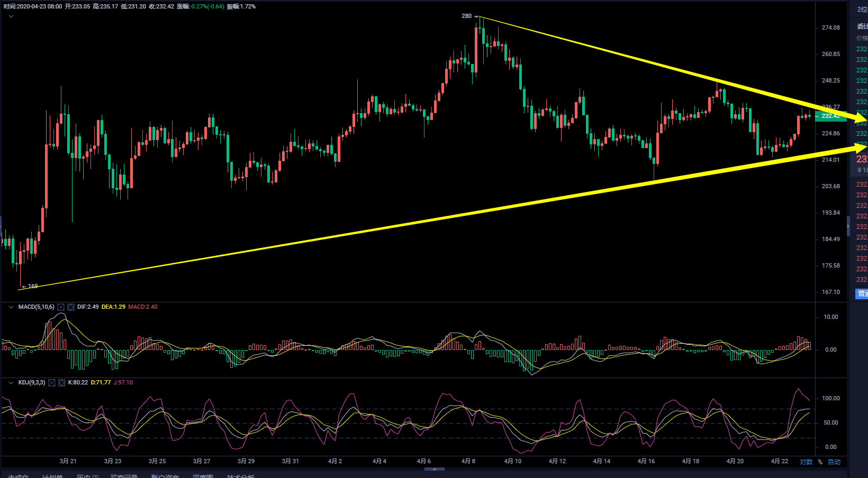Collapse the KDJ indicator pane
This screenshot has width=868, height=478.
click(x=11, y=383)
